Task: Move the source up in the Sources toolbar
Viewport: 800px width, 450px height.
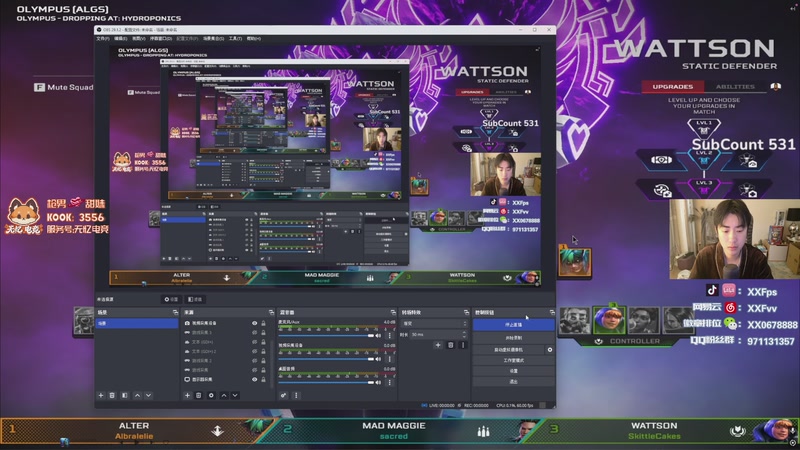Action: (224, 395)
